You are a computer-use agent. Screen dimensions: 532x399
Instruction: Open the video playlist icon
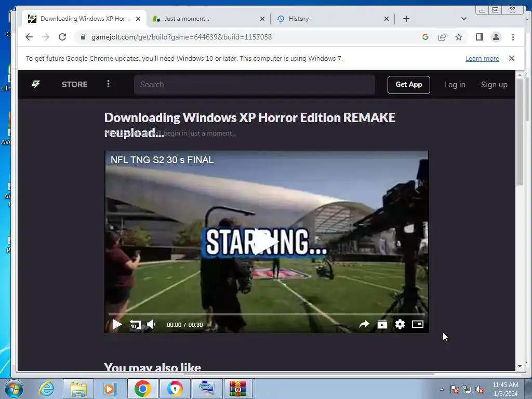pyautogui.click(x=382, y=324)
